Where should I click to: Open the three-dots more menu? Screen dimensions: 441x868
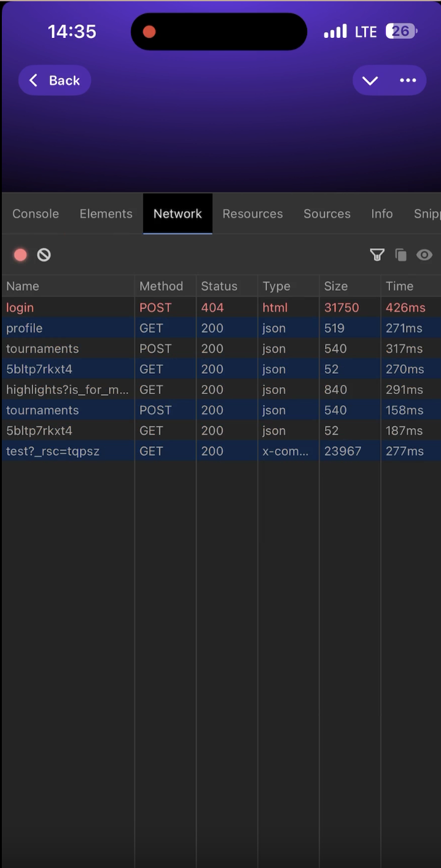click(x=408, y=80)
